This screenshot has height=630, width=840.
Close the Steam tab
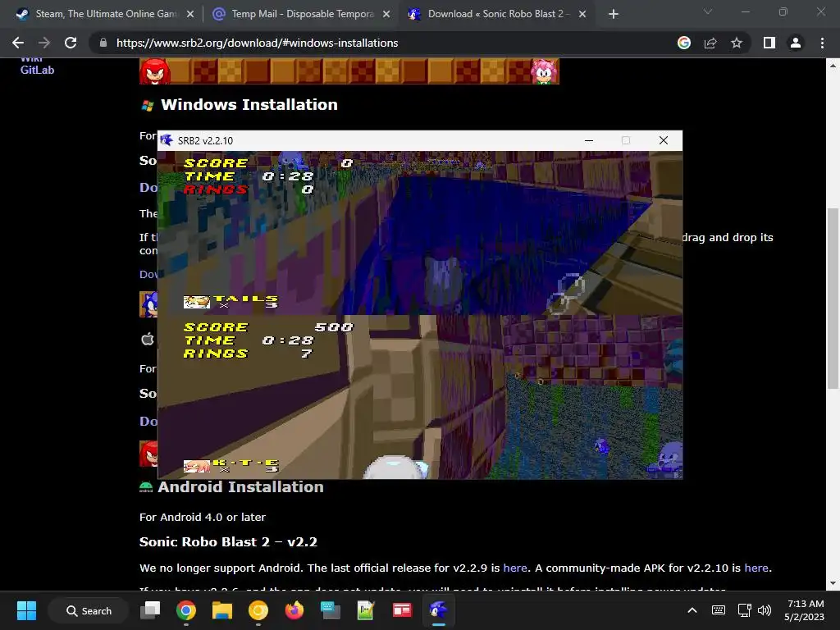click(190, 14)
